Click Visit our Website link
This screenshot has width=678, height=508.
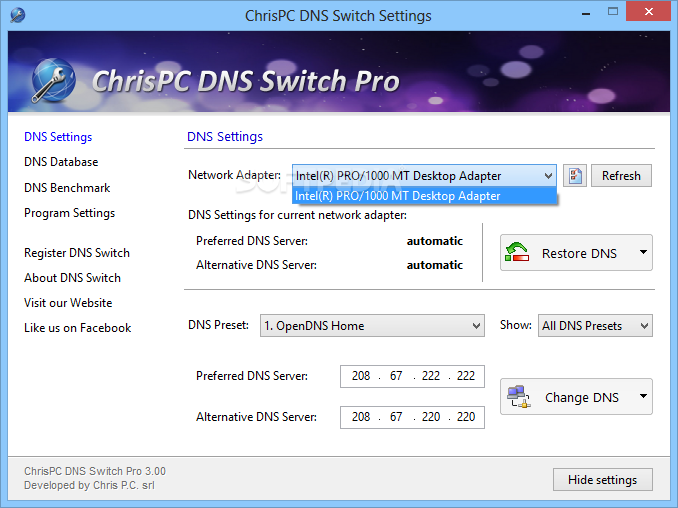68,303
